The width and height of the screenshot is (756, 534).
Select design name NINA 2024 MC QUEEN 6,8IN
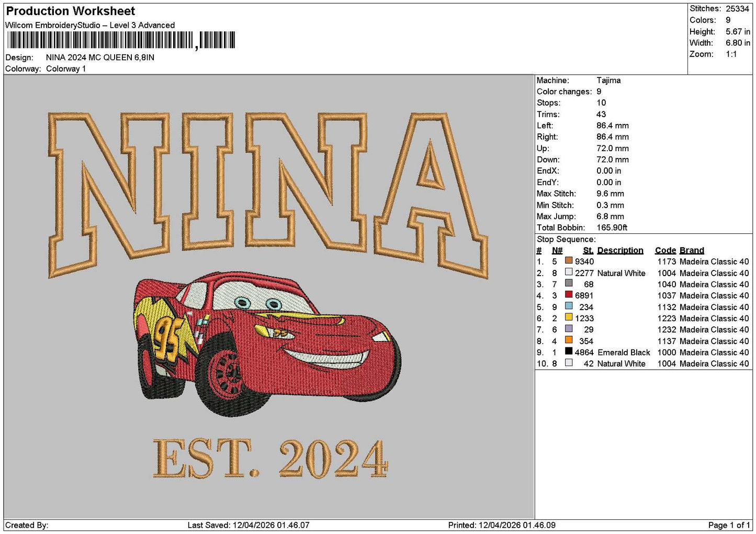click(100, 58)
